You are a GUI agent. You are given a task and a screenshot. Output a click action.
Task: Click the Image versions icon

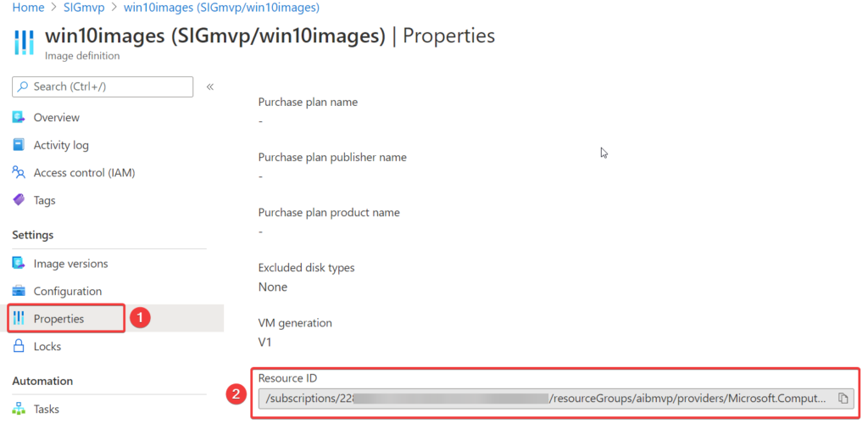[19, 264]
